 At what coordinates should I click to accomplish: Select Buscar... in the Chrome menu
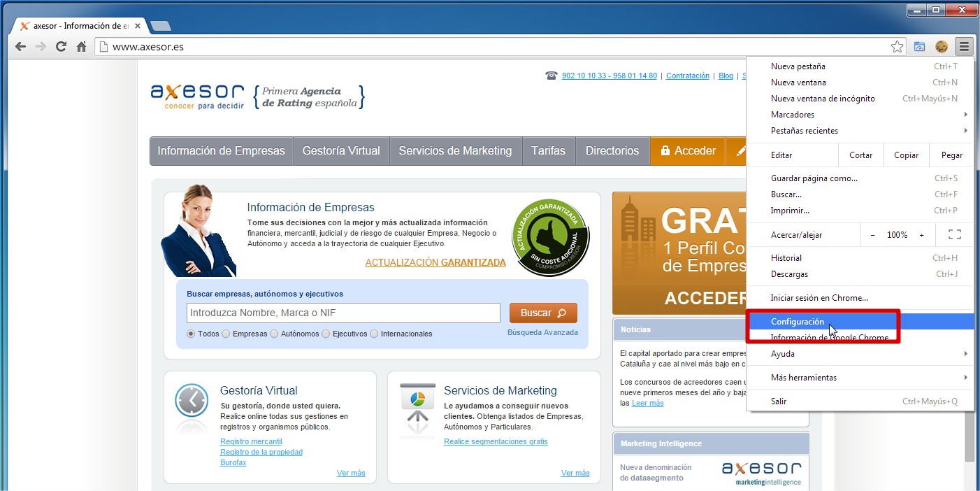coord(860,194)
